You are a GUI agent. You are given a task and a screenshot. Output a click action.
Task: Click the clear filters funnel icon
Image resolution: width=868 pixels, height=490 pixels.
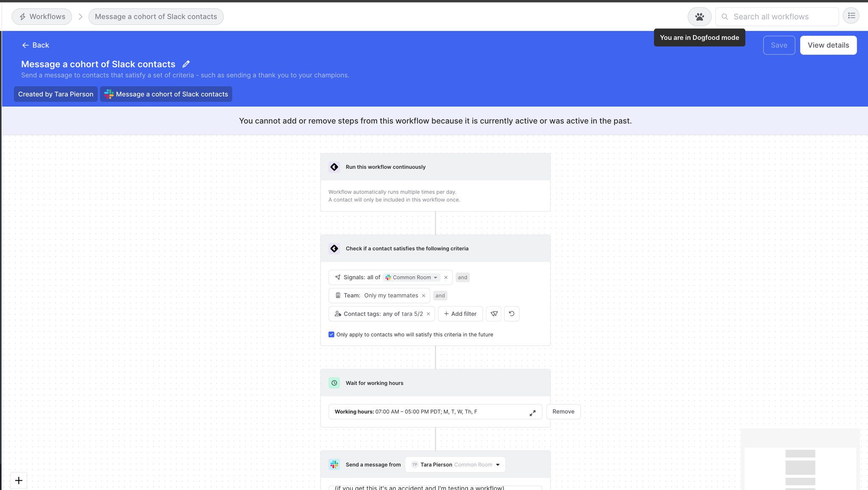494,314
